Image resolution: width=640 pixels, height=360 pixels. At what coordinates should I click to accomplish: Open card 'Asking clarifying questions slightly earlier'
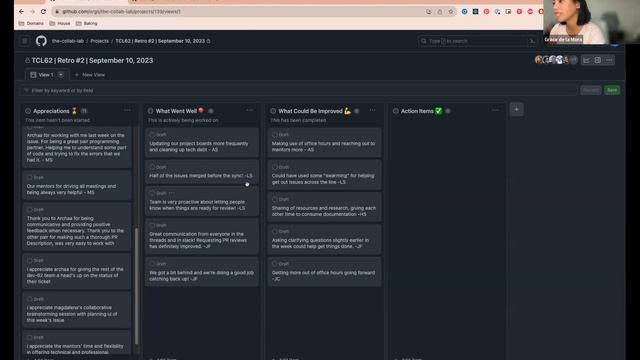point(324,240)
